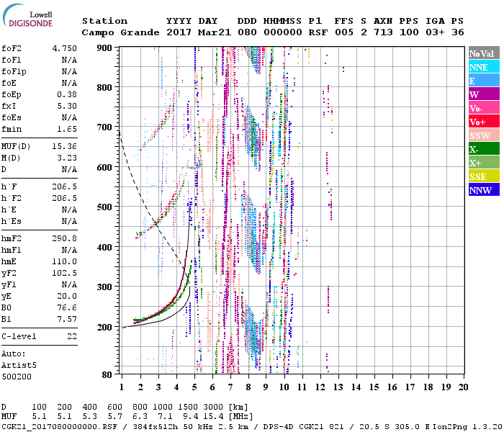Click the foF1 N/A value
The image size is (504, 432).
click(x=69, y=60)
